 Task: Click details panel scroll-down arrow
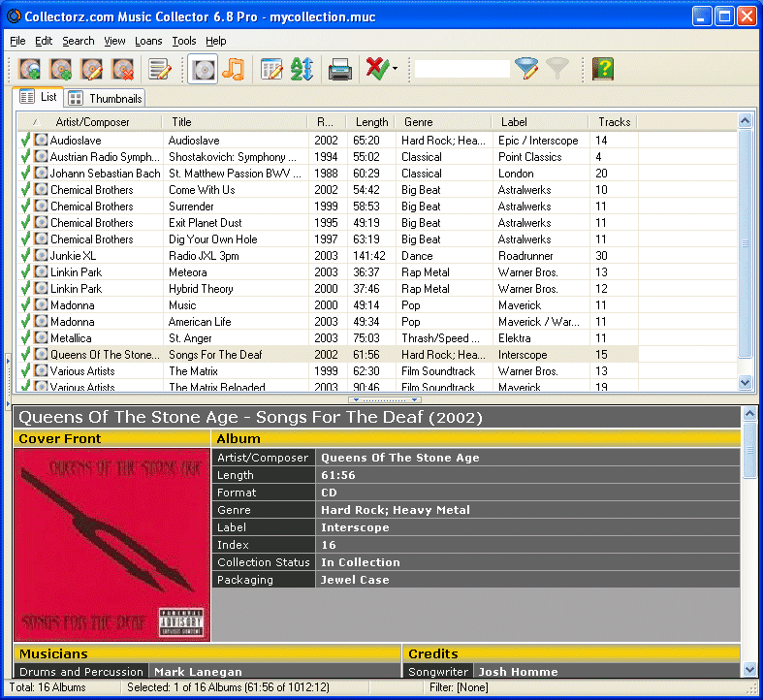[749, 670]
